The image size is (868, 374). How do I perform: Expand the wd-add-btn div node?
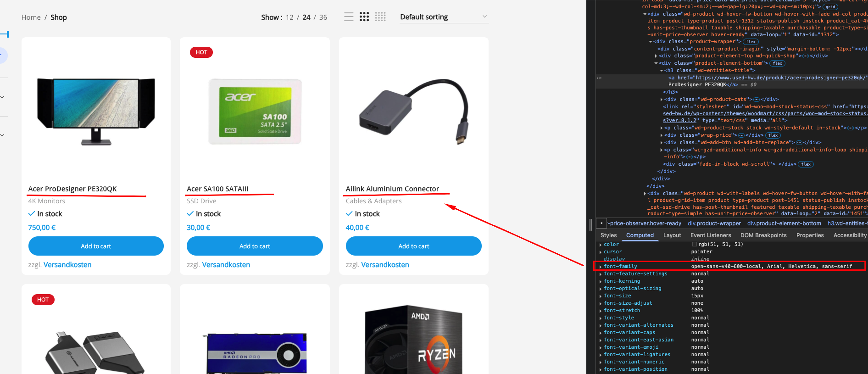tap(662, 143)
